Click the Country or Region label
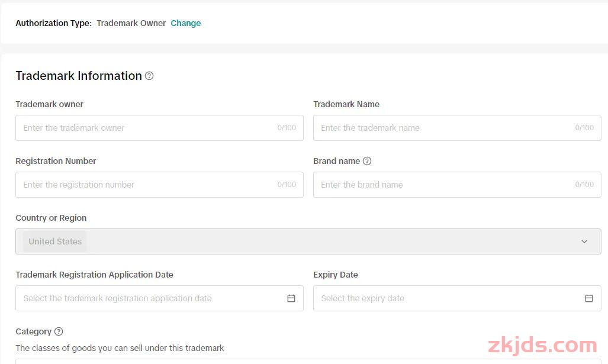This screenshot has height=364, width=608. (x=51, y=218)
